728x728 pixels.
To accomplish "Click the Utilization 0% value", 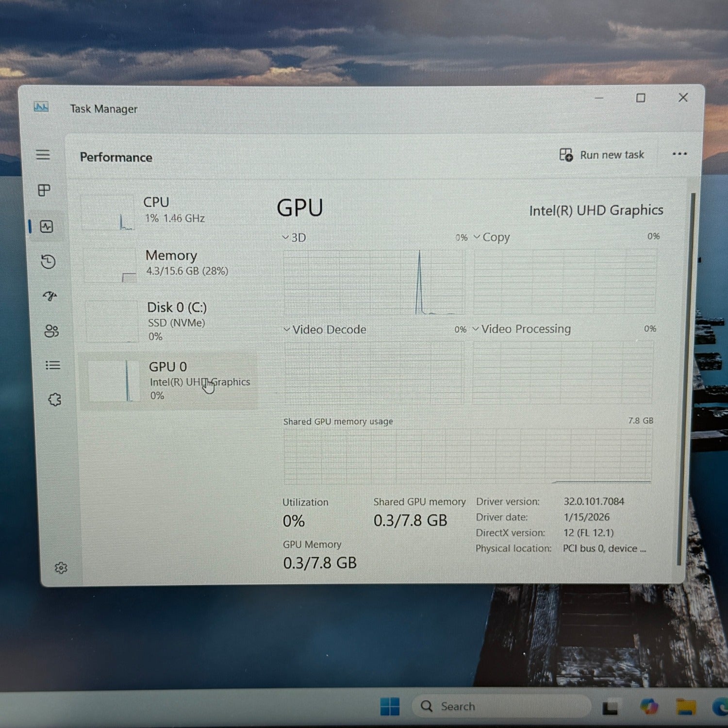I will pyautogui.click(x=294, y=521).
